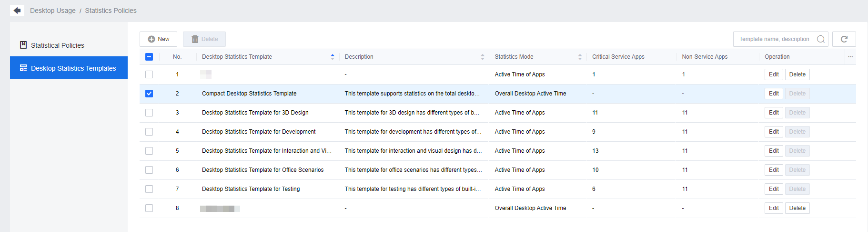This screenshot has width=868, height=232.
Task: Sort by Description column arrows
Action: (x=482, y=57)
